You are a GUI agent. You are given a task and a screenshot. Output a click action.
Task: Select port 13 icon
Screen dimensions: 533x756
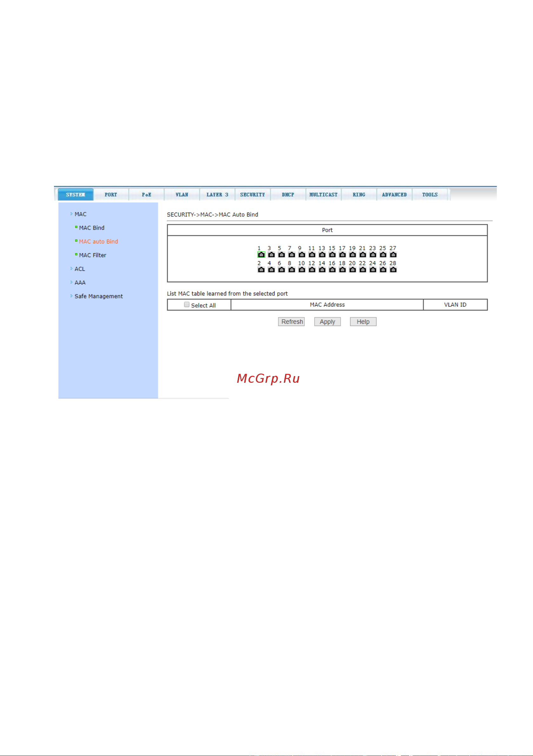323,255
